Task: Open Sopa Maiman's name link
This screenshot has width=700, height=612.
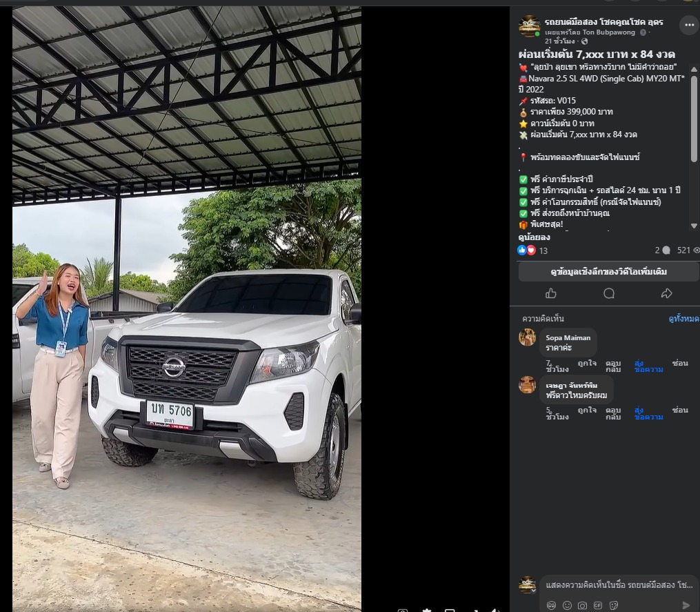Action: click(x=568, y=337)
